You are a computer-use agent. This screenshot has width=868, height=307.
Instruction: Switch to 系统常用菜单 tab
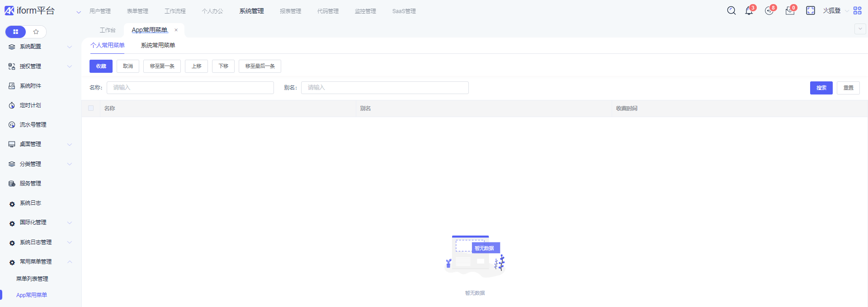(158, 45)
